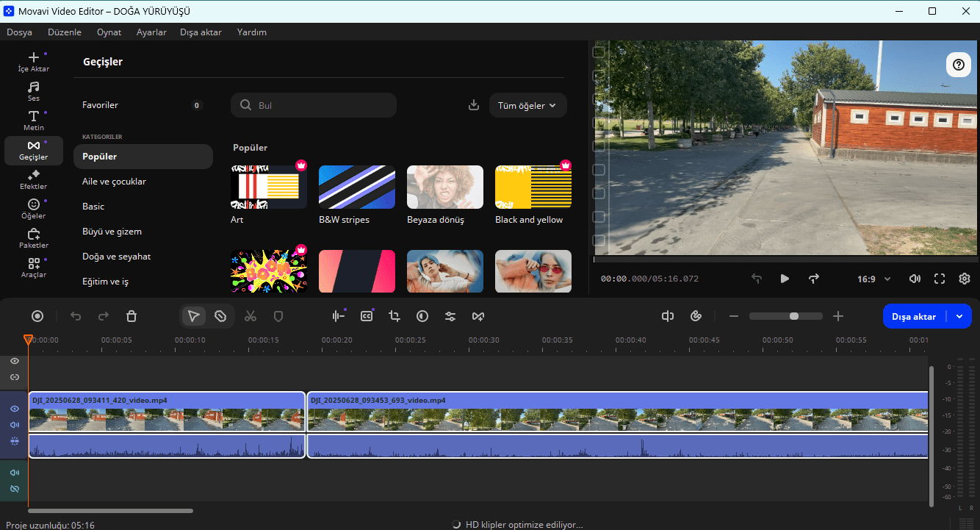Start recording with the record button icon
Viewport: 980px width, 530px height.
coord(37,316)
